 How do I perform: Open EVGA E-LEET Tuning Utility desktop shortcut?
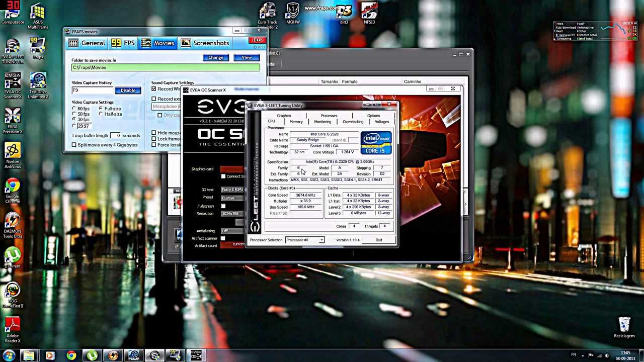coord(13,50)
